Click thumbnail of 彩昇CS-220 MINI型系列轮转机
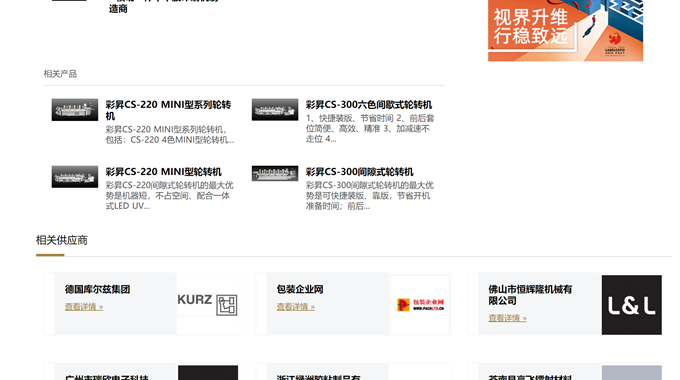 (75, 109)
